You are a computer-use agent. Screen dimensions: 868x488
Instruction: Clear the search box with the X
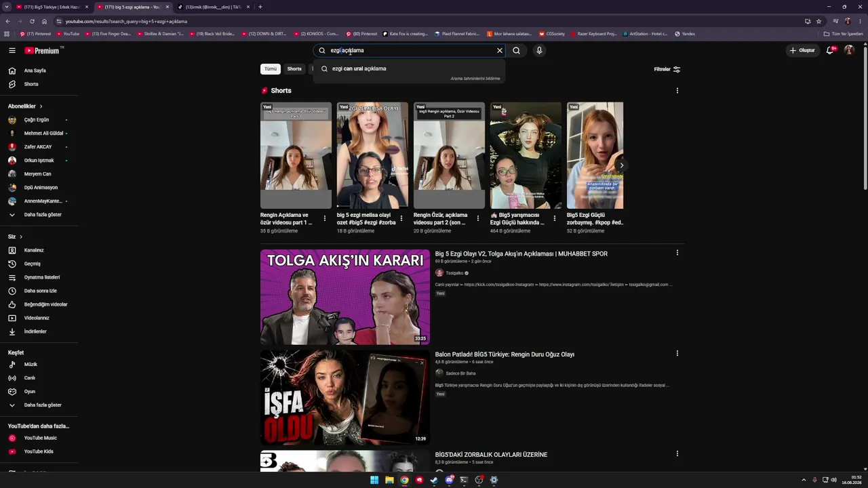click(x=500, y=50)
